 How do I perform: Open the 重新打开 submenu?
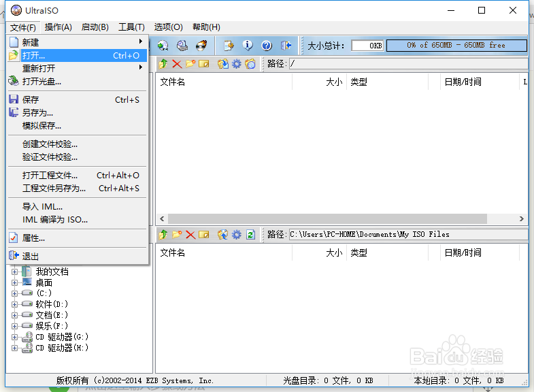click(x=78, y=68)
